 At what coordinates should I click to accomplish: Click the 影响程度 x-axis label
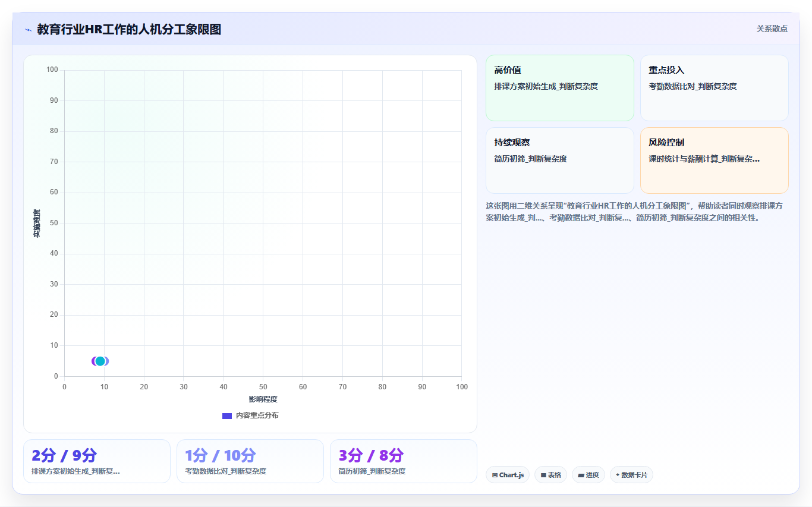click(x=263, y=399)
